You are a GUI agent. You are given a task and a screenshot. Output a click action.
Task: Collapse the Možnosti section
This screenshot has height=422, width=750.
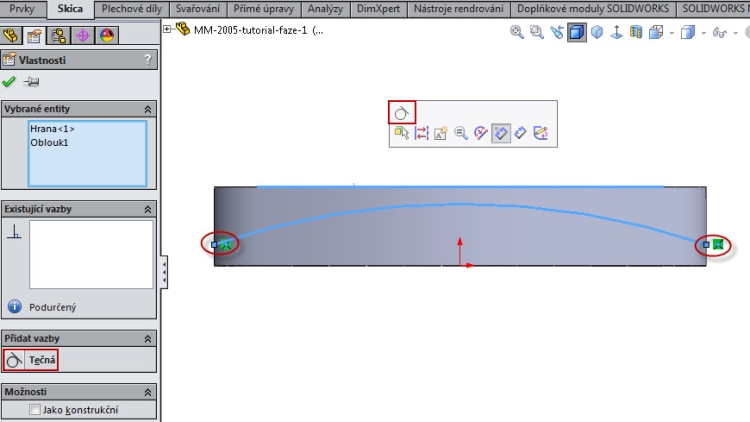click(x=148, y=393)
